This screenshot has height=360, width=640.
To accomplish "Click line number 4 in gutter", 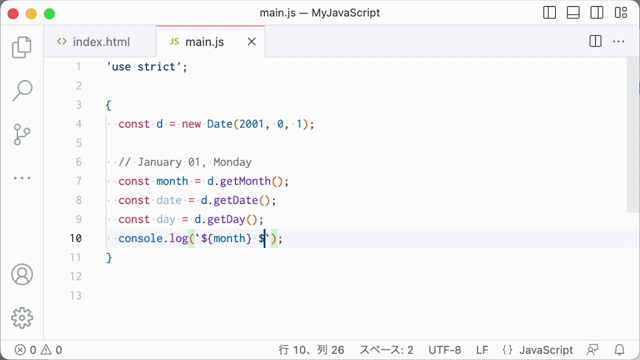I will 78,124.
